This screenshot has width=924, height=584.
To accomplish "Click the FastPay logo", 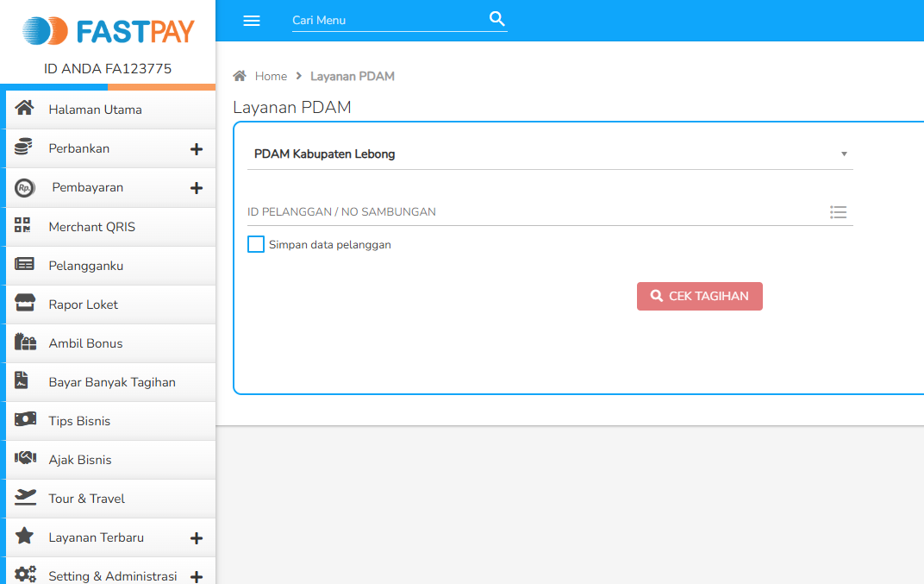I will tap(108, 31).
